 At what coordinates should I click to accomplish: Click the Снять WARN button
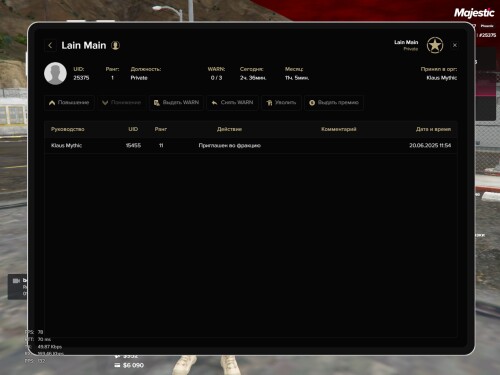233,103
